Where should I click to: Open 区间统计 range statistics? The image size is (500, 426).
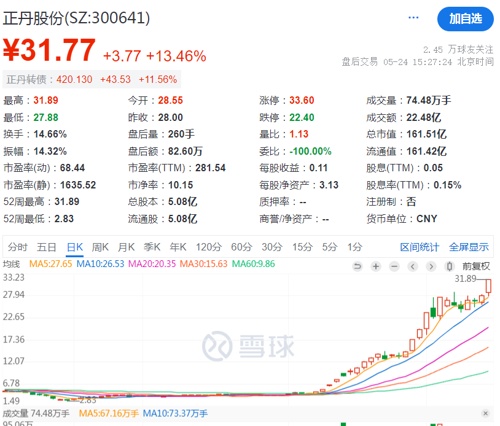click(x=419, y=247)
